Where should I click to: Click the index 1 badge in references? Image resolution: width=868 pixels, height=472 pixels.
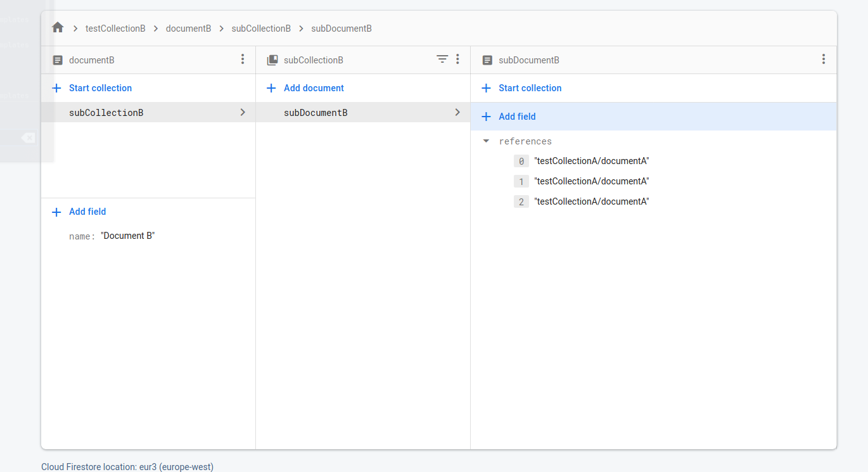[x=521, y=182]
